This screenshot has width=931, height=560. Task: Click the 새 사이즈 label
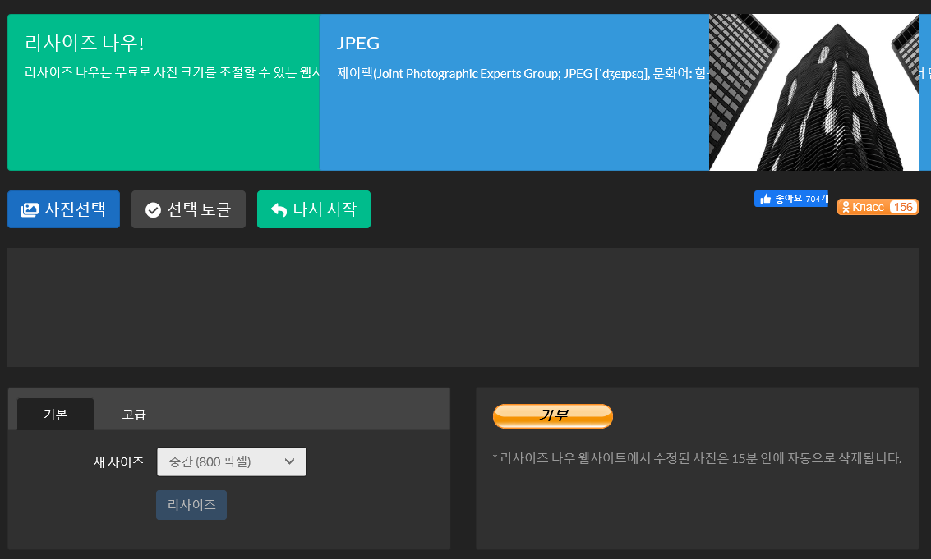[x=119, y=461]
